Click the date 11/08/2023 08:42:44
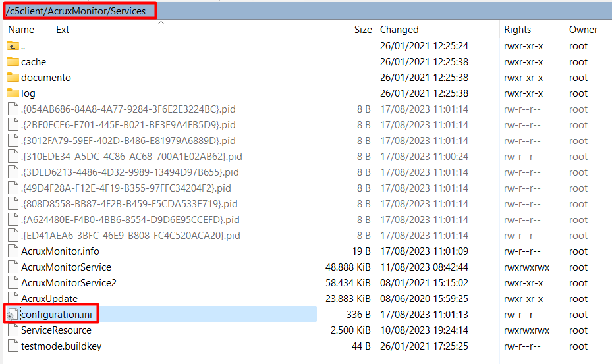This screenshot has width=612, height=364. click(424, 267)
